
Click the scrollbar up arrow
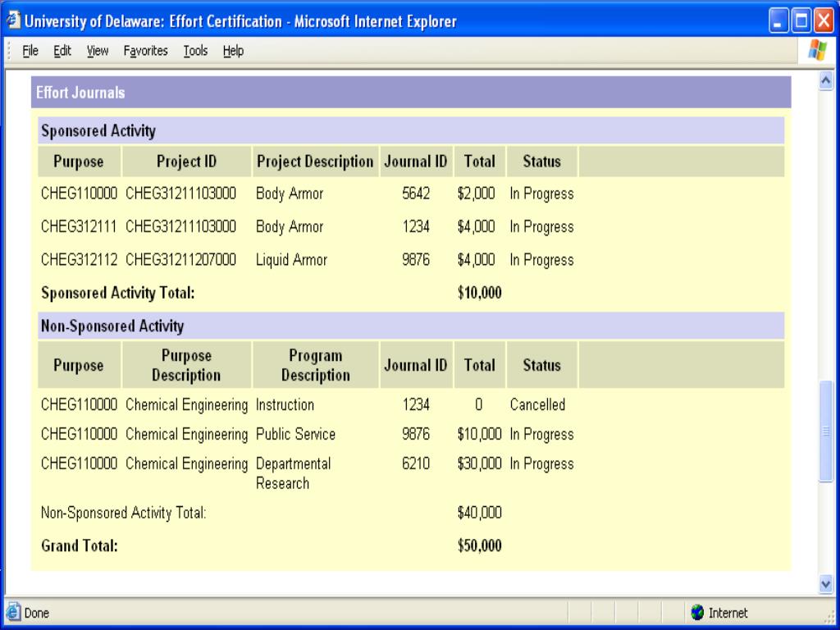tap(825, 81)
